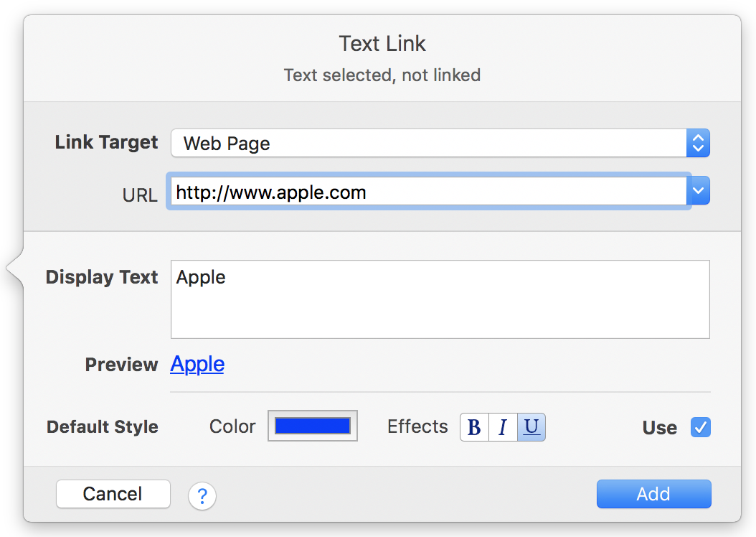Uncheck the Use default style checkbox
756x537 pixels.
(701, 427)
